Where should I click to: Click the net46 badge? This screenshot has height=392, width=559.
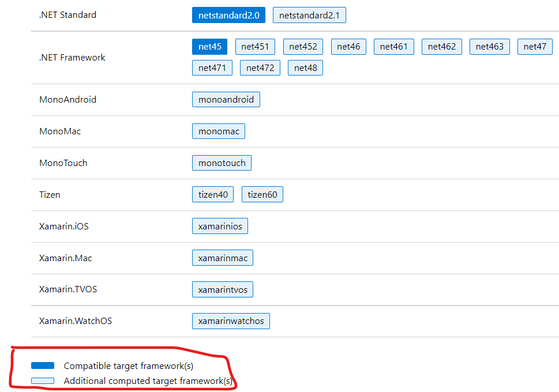coord(348,46)
